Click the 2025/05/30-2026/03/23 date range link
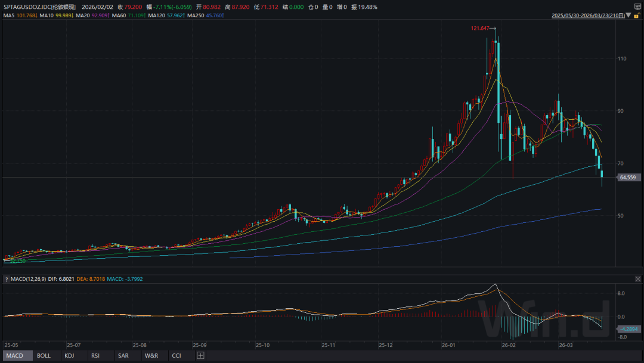The height and width of the screenshot is (363, 644). point(588,15)
